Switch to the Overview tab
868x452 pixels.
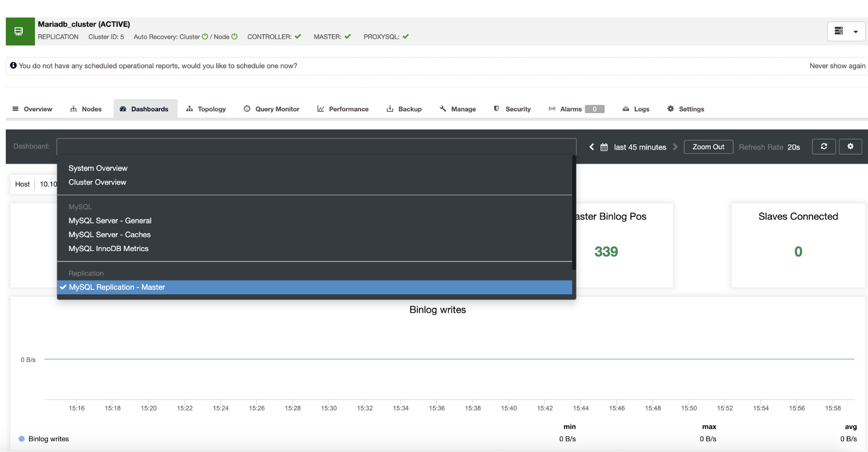pyautogui.click(x=33, y=109)
